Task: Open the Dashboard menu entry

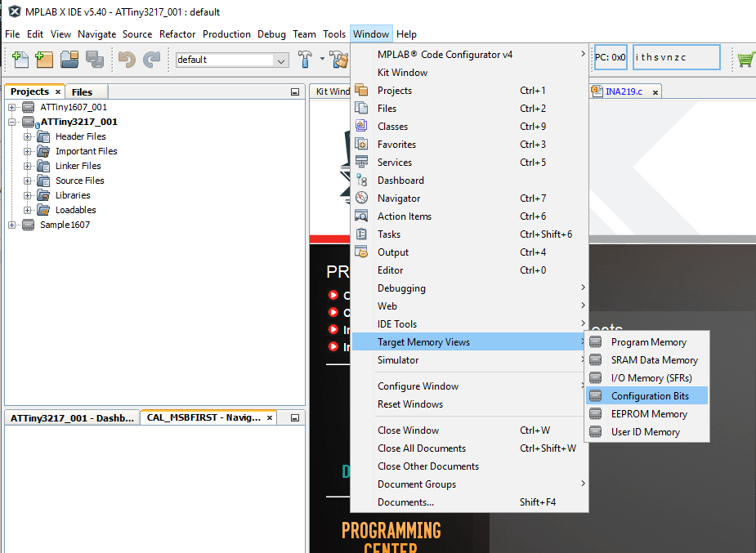Action: [400, 181]
